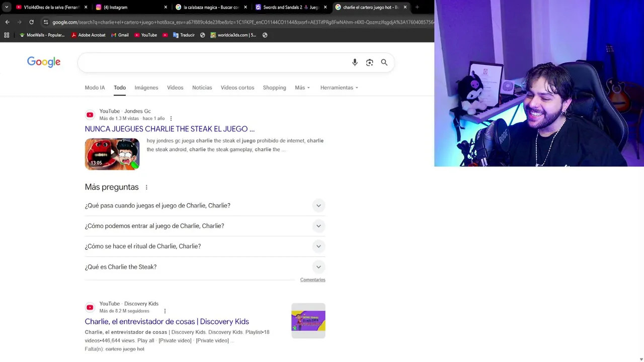Close the la calabaza magica tab
644x362 pixels.
tap(246, 7)
